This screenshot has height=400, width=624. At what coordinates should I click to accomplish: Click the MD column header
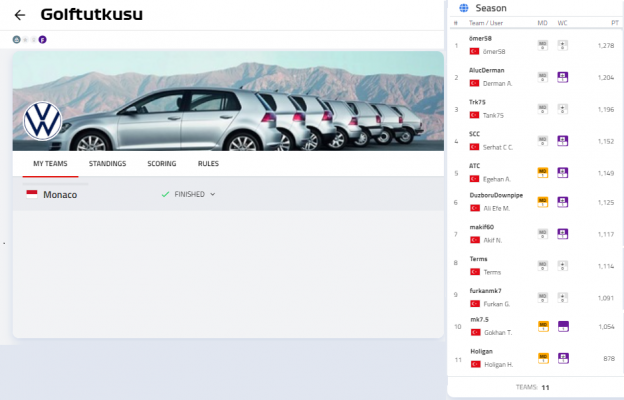[x=542, y=23]
